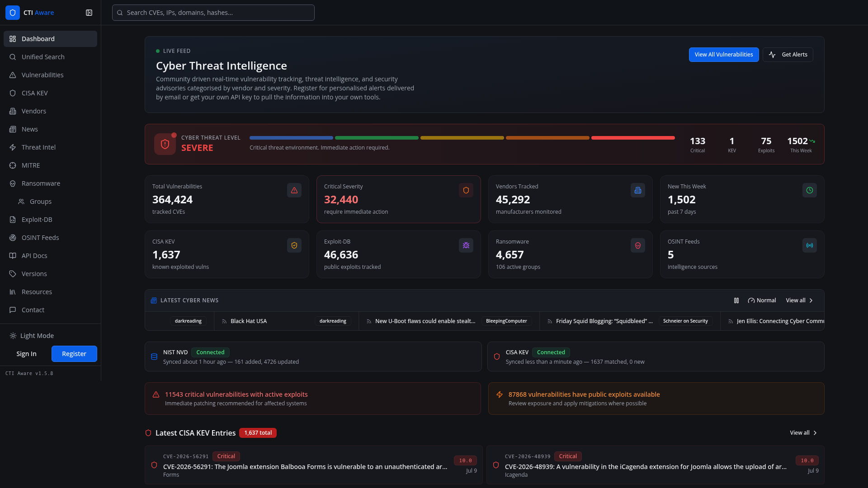The image size is (868, 488).
Task: Go to Vulnerabilities section
Action: [50, 75]
